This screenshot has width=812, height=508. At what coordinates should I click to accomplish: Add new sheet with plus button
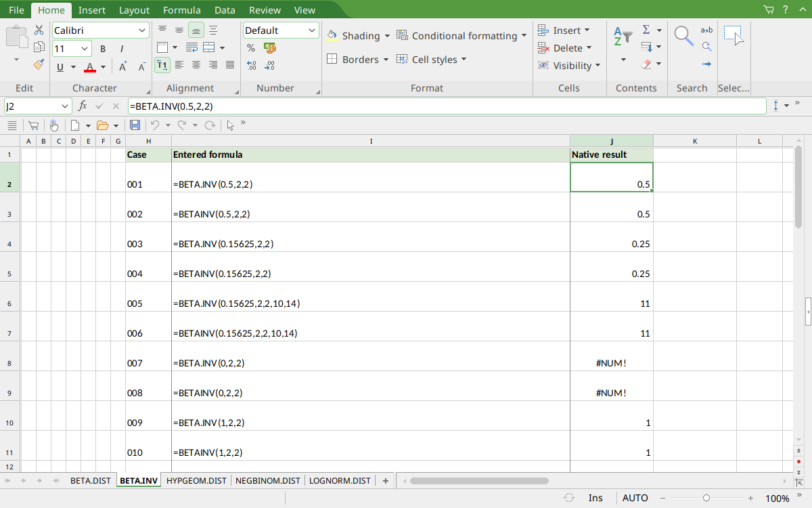(x=386, y=481)
